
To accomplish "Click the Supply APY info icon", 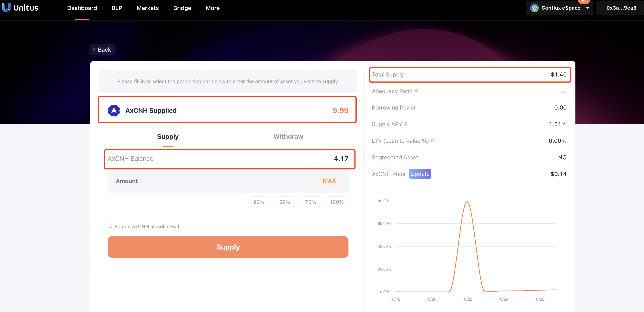I will (405, 124).
